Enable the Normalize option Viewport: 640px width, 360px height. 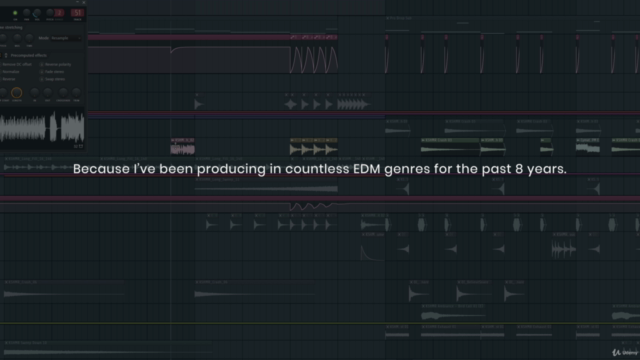10,72
